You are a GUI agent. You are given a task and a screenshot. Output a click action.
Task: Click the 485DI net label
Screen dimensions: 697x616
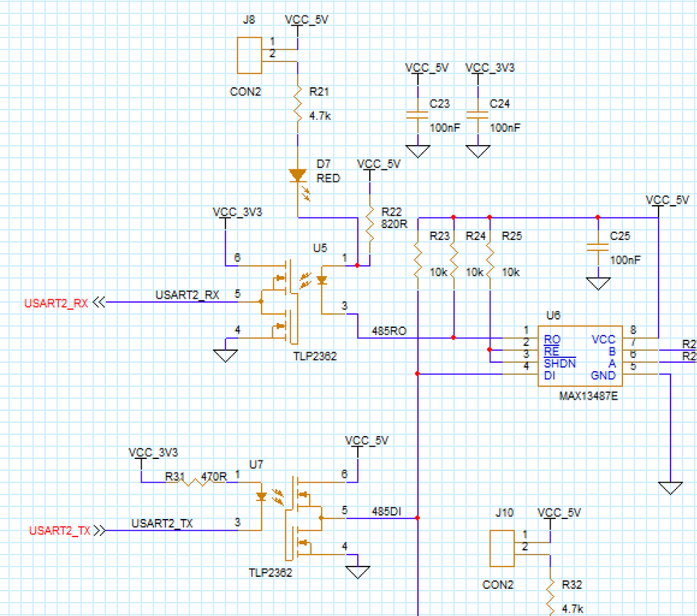pos(387,511)
